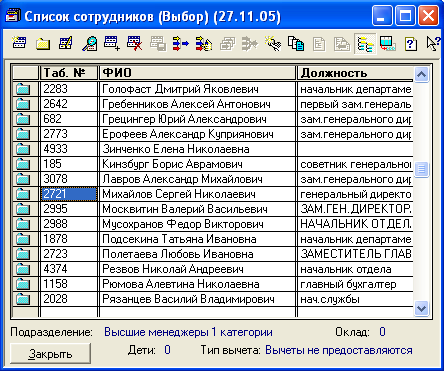
Task: Open the folder icon beside Зинченко Елена Николаевна
Action: (23, 149)
